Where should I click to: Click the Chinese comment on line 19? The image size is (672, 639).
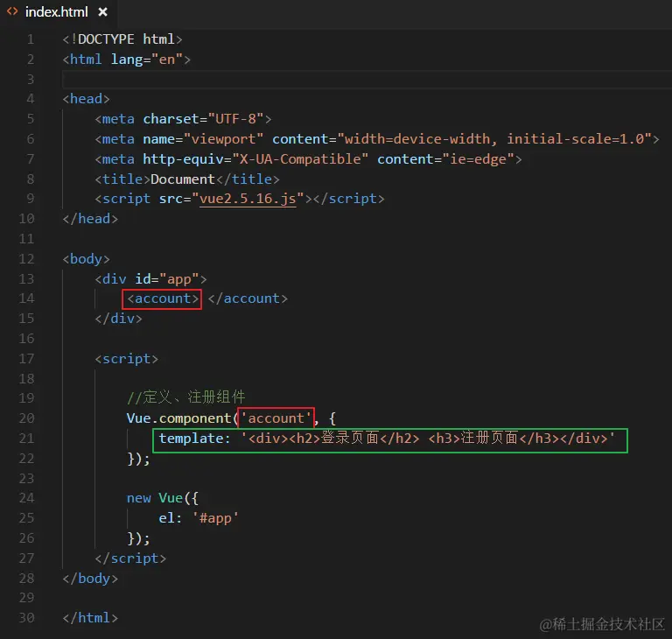click(186, 397)
